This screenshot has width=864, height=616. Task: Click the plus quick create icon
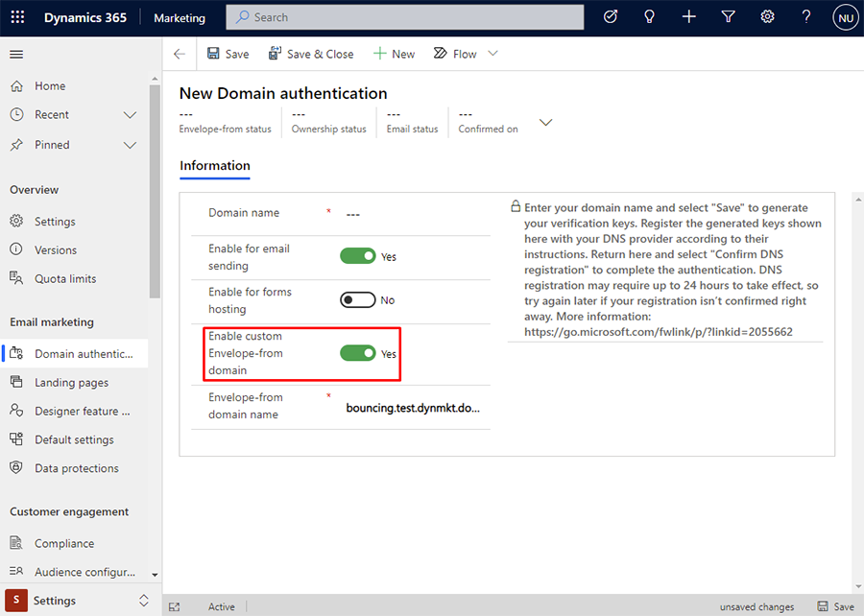[x=688, y=17]
